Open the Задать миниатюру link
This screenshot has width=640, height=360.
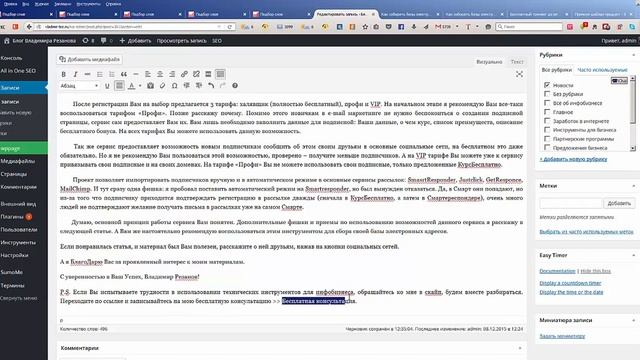pyautogui.click(x=562, y=336)
